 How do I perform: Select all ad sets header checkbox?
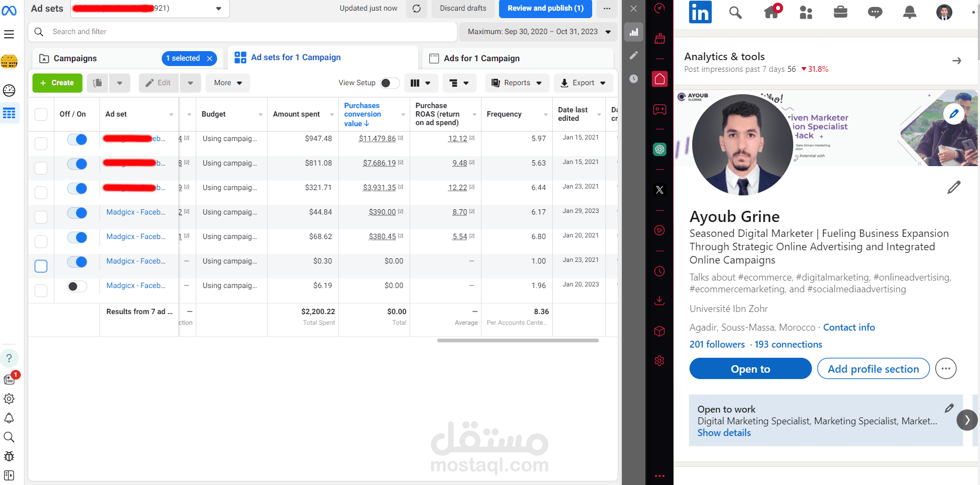[41, 114]
